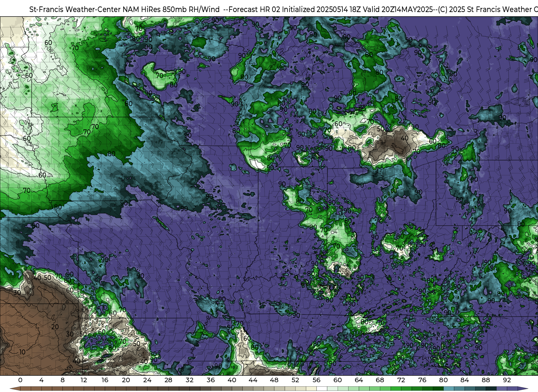Click the "28" label on the color bar scale
This screenshot has height=392, width=538.
pos(168,380)
